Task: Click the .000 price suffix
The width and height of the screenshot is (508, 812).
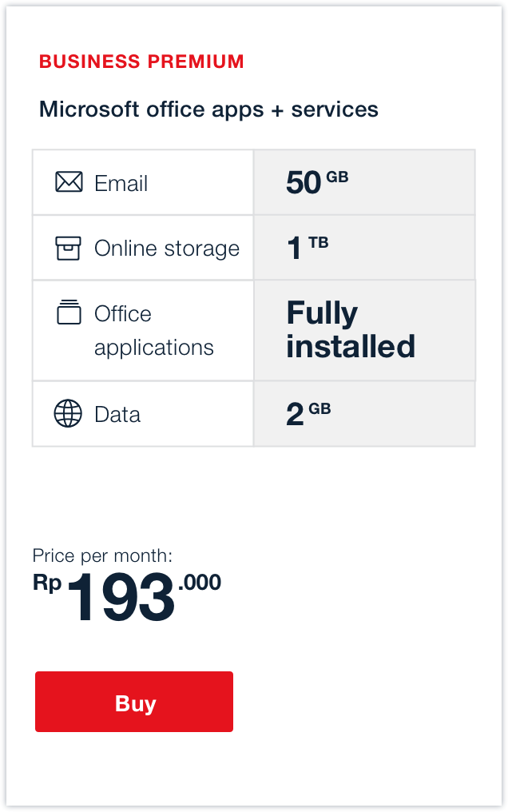Action: 200,583
